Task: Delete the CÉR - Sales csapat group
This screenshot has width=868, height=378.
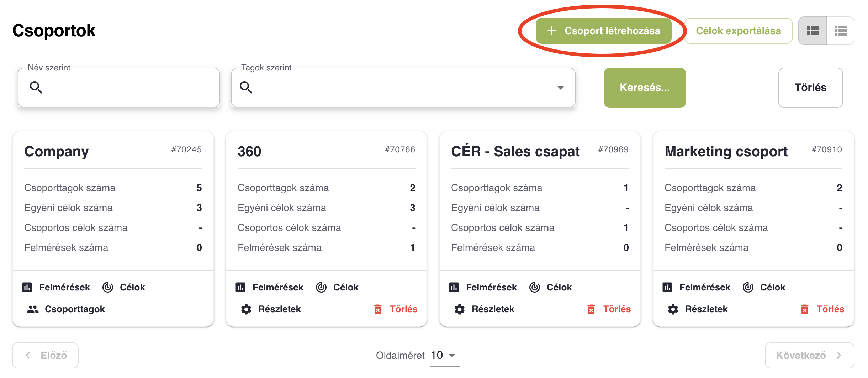Action: tap(609, 309)
